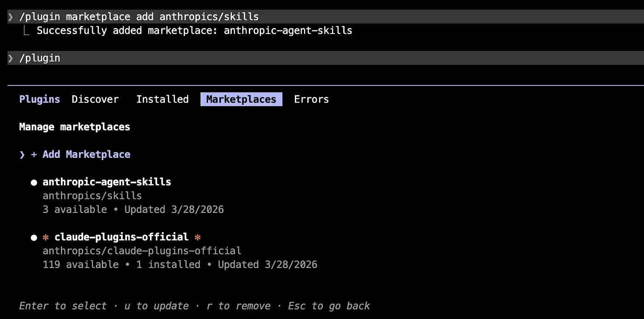Click the orange asterisk before claude-plugins-official
This screenshot has height=319, width=644.
click(x=46, y=237)
